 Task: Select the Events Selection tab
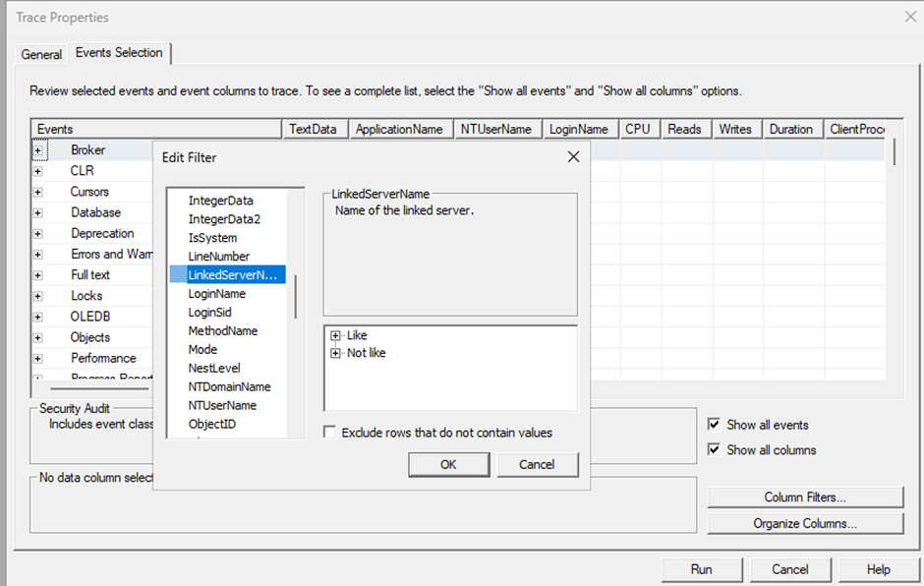click(x=119, y=52)
